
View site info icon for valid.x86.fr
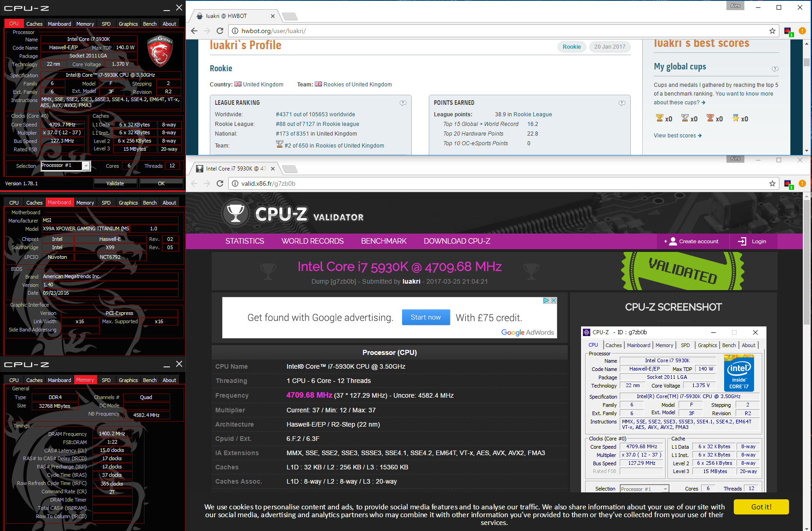(x=235, y=183)
